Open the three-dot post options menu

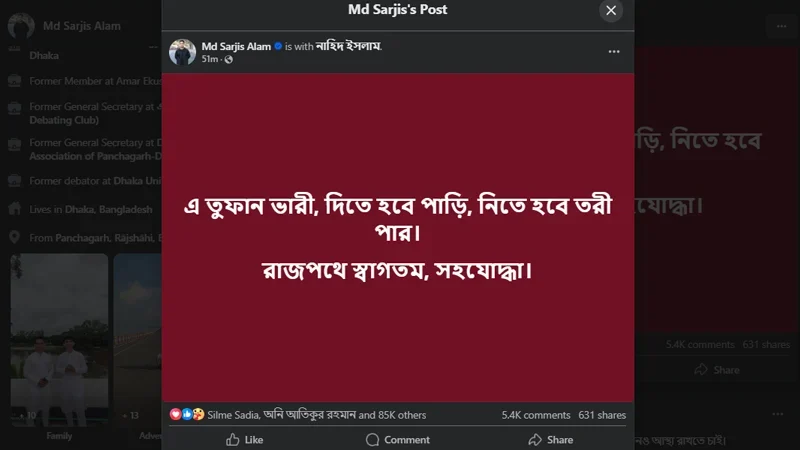tap(614, 52)
